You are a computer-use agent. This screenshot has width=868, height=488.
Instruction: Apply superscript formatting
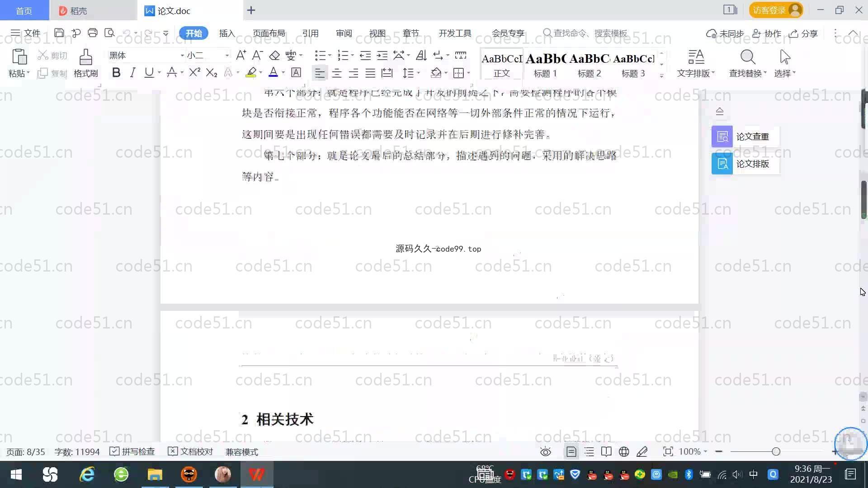pos(195,72)
